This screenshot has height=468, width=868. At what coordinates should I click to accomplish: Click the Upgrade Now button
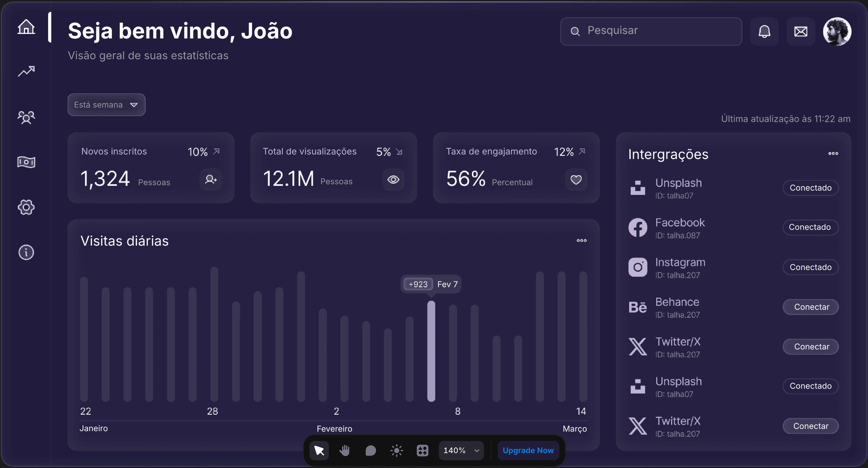[528, 451]
